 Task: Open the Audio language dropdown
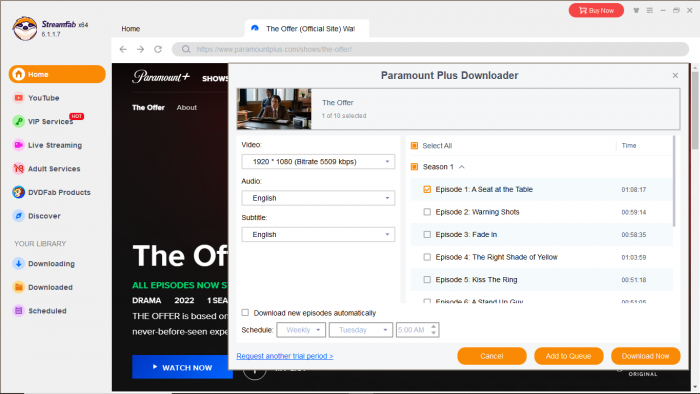[318, 198]
